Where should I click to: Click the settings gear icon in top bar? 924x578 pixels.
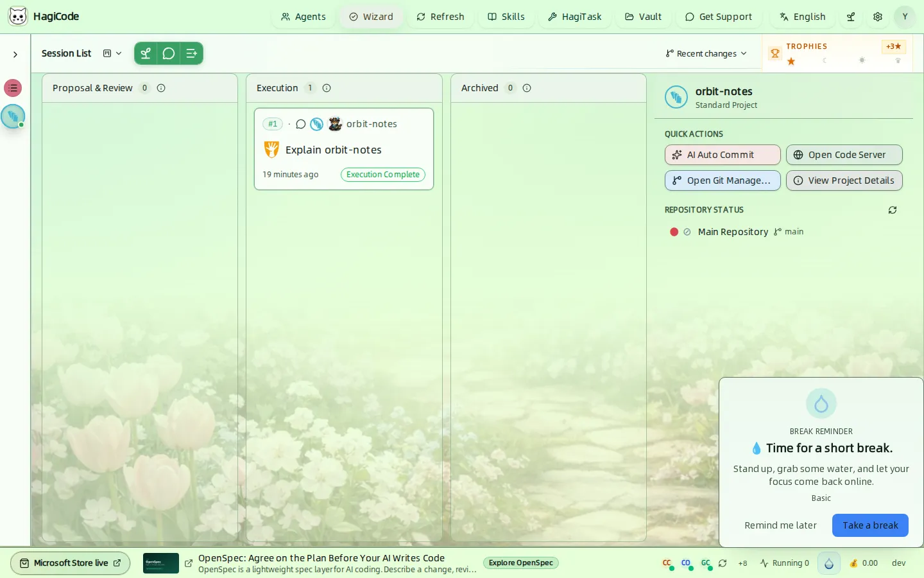[x=878, y=17]
